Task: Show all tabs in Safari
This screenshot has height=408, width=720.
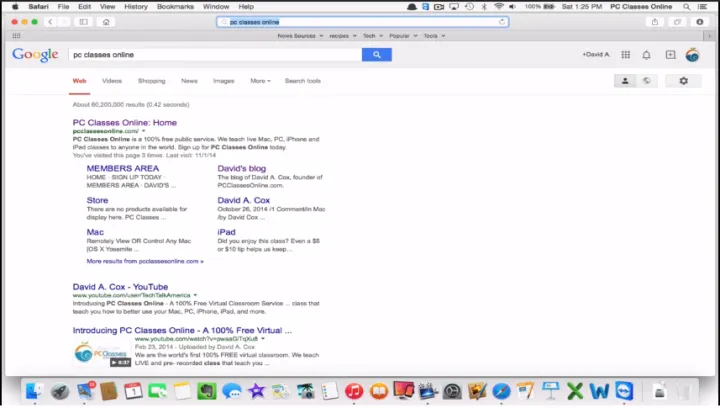Action: coord(677,22)
